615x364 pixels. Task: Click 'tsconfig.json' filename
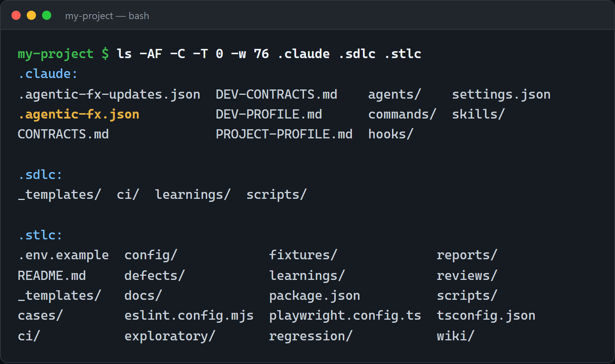(486, 316)
